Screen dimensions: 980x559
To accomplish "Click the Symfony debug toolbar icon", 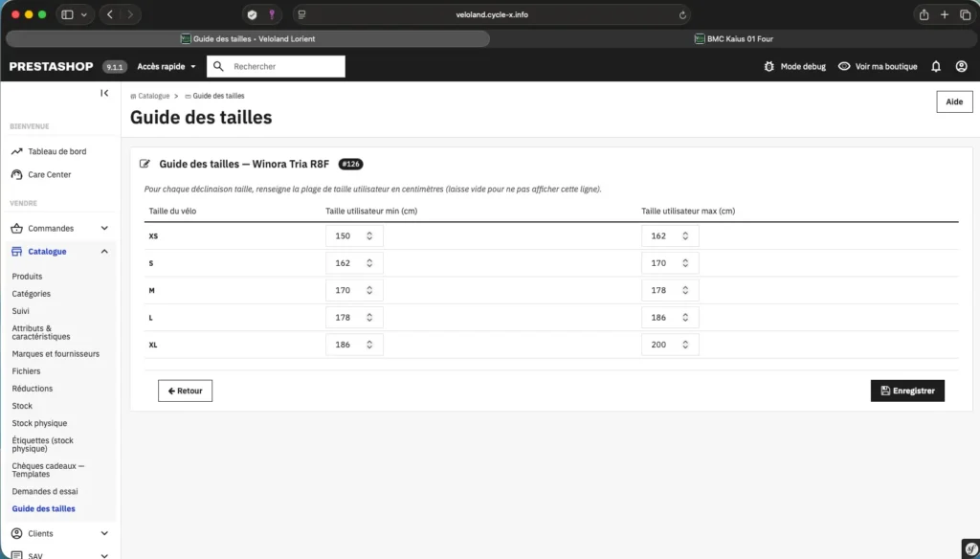I will coord(970,549).
